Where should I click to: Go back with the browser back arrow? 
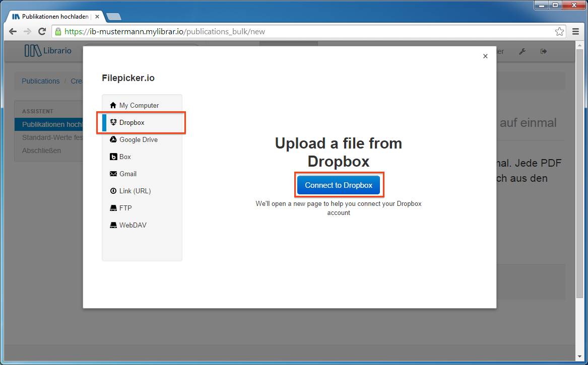tap(13, 32)
